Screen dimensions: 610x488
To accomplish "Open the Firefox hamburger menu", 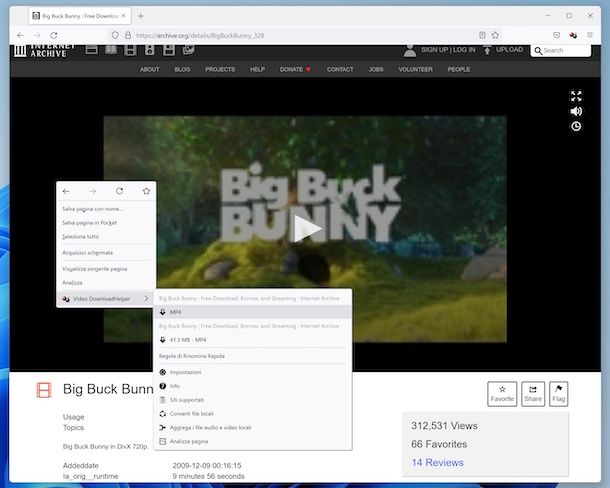I will click(x=590, y=35).
